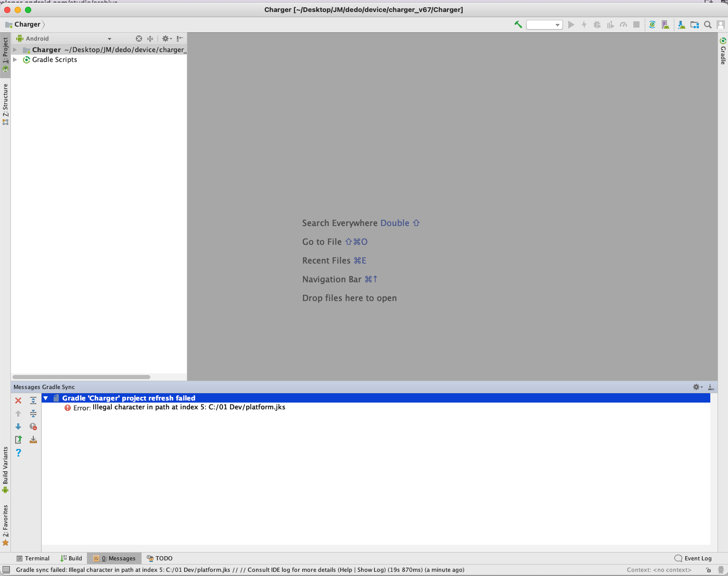Click the inspector hector status icon
Screen dimensions: 728x576
721,570
